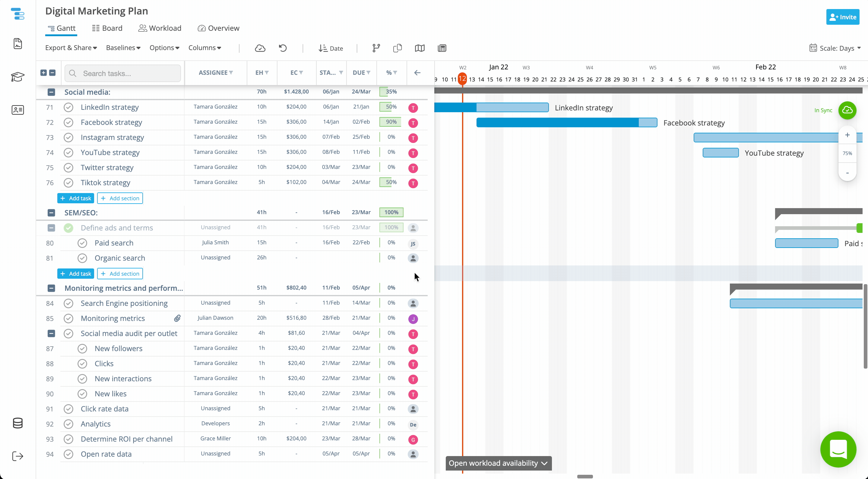
Task: Click the Invite button
Action: [x=842, y=17]
